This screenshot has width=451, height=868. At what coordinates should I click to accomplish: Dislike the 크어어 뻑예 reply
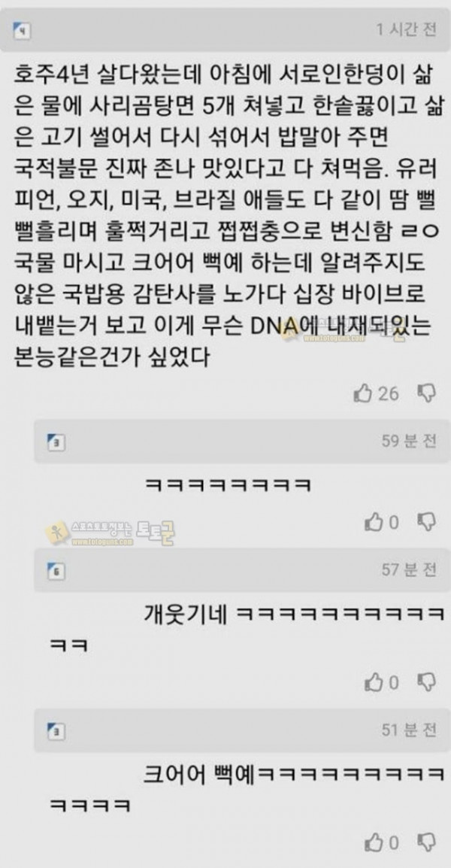426,842
